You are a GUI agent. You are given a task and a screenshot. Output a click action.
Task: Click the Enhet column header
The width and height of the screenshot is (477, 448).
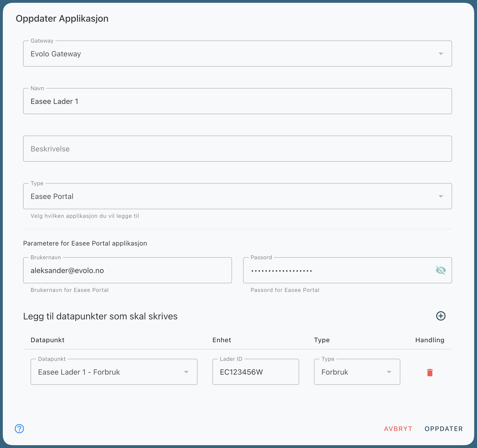point(221,340)
